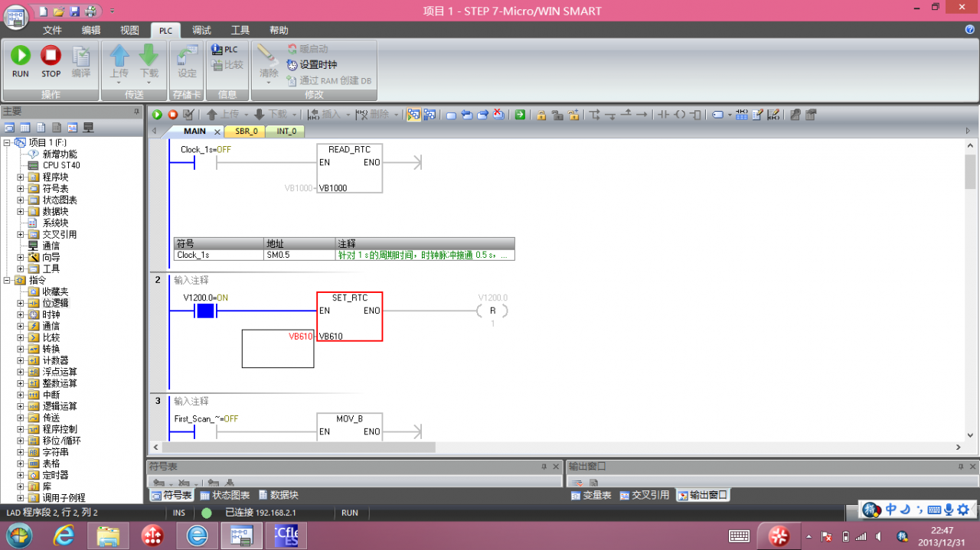Click the PLC information button

(224, 50)
